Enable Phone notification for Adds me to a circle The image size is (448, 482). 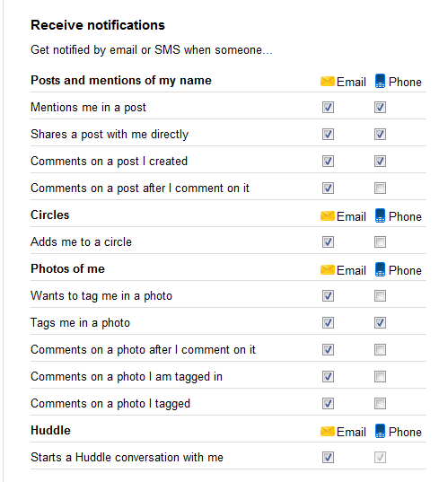coord(380,242)
